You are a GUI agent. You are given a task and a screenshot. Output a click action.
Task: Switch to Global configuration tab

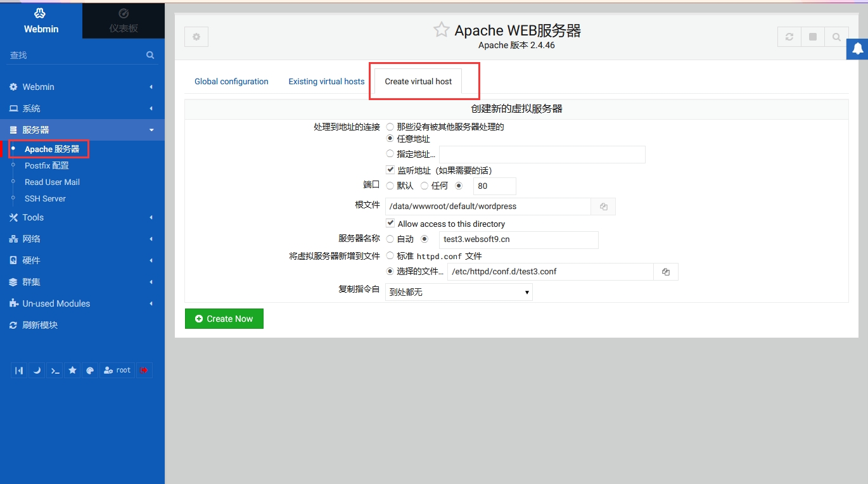pyautogui.click(x=231, y=81)
